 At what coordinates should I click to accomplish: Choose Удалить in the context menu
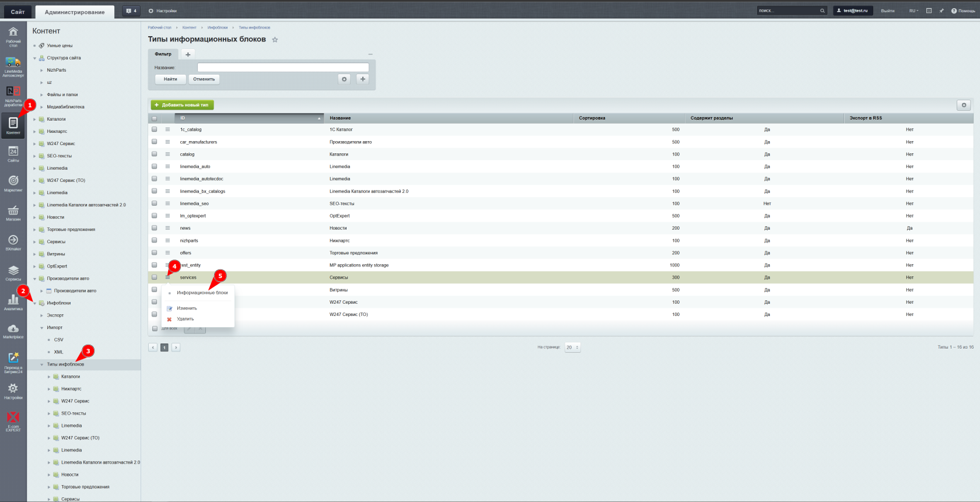(185, 319)
